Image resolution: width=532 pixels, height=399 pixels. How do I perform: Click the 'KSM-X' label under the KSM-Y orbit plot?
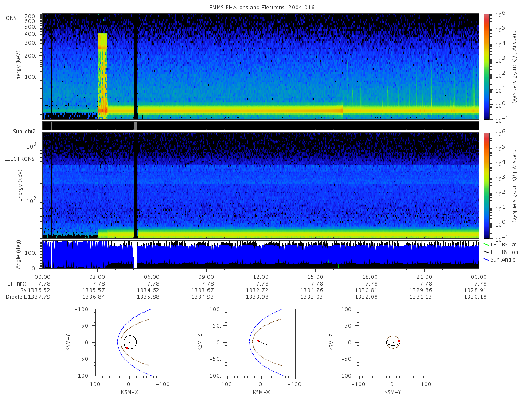pos(129,392)
